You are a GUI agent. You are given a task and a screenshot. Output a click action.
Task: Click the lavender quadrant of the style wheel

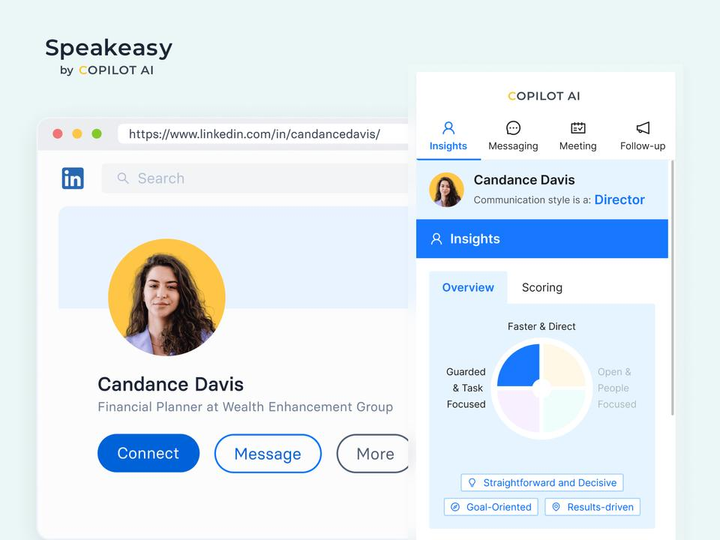(x=522, y=409)
